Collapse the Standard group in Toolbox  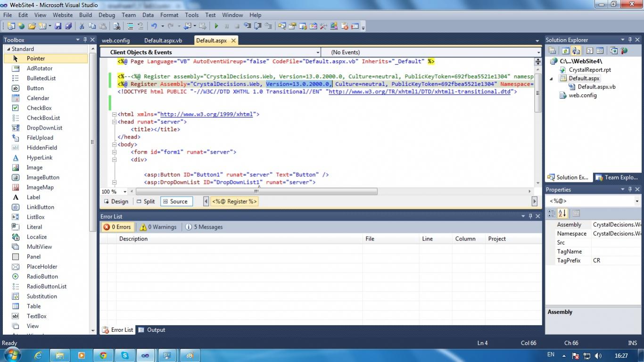pyautogui.click(x=8, y=49)
